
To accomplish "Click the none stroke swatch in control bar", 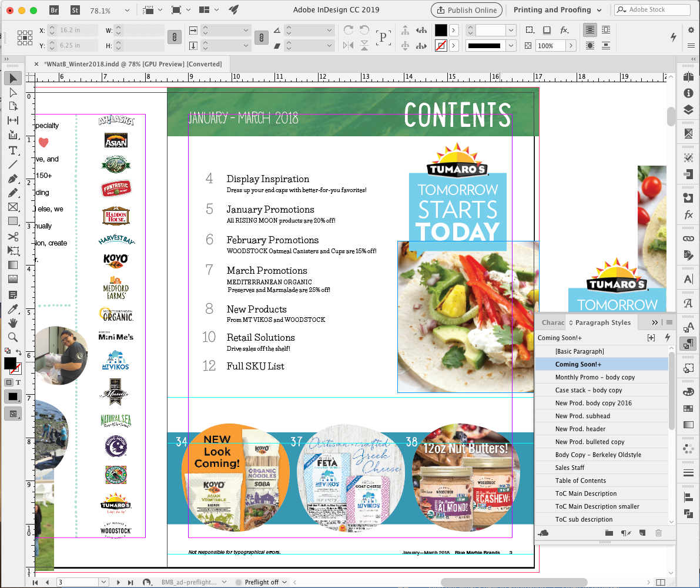I will [441, 45].
